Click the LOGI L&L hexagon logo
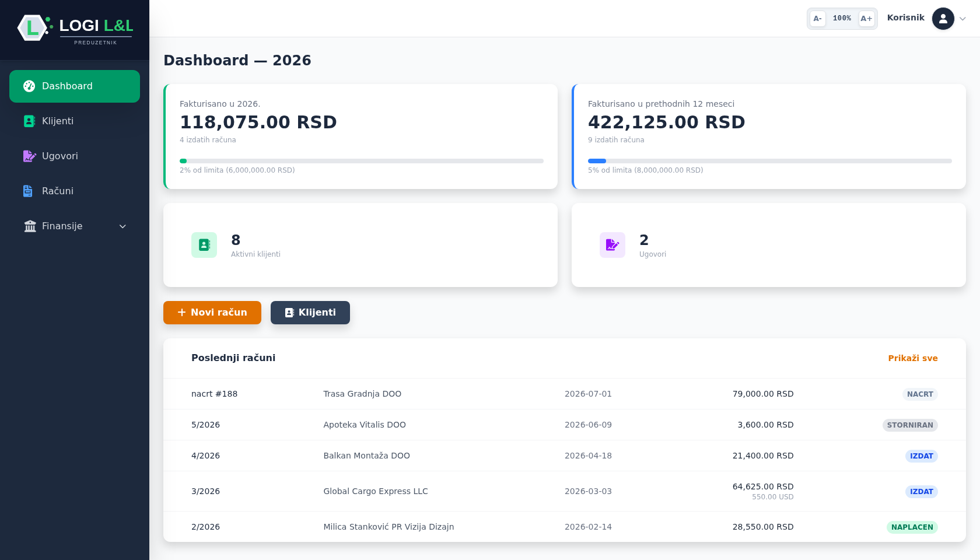The width and height of the screenshot is (980, 560). pos(33,27)
